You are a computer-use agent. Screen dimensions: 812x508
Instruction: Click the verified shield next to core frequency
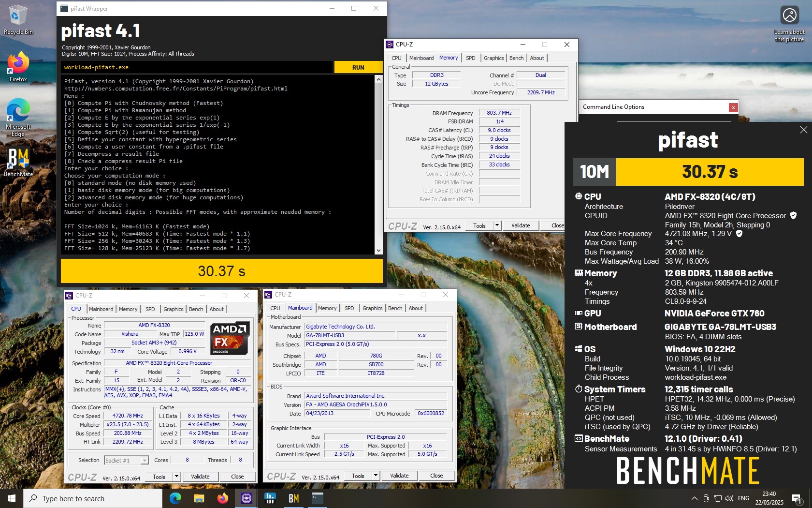(x=739, y=234)
